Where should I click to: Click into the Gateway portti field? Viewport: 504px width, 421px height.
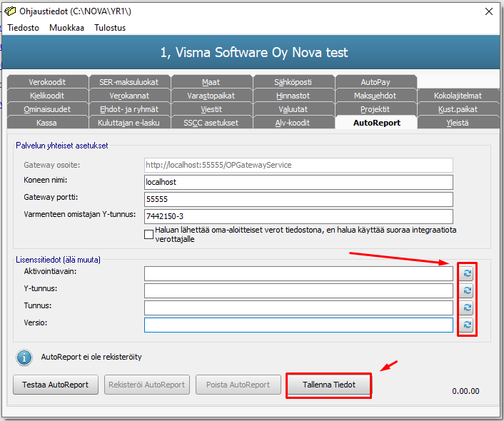point(298,199)
